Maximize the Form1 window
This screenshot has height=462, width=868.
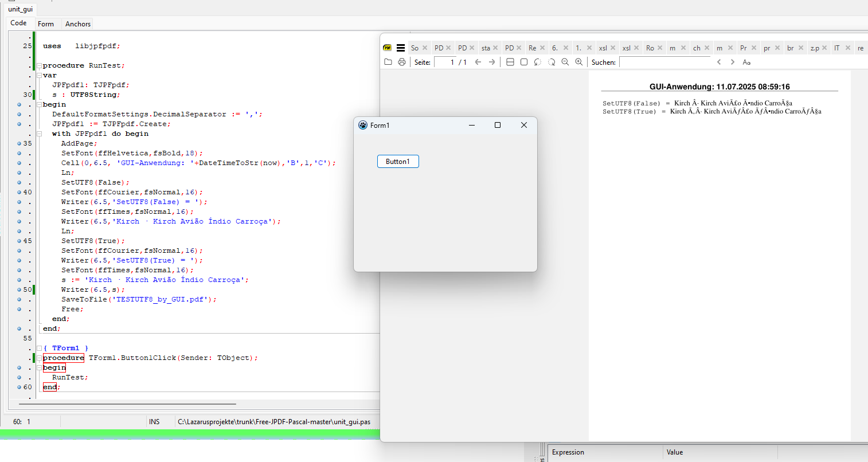pyautogui.click(x=498, y=125)
